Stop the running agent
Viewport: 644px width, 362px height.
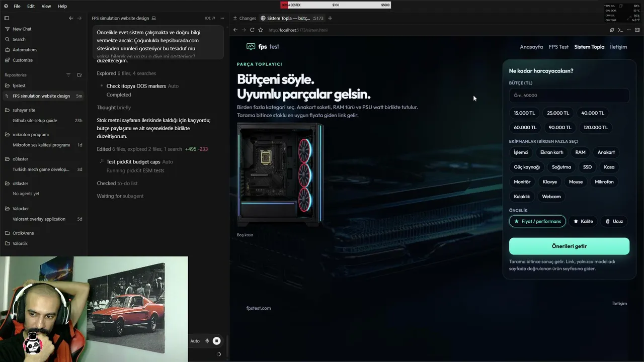click(x=217, y=341)
